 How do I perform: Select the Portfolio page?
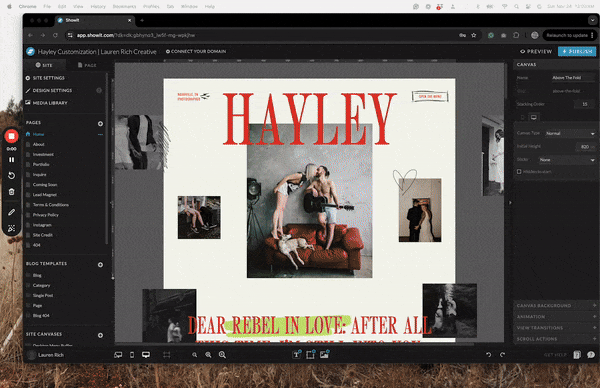pos(41,165)
